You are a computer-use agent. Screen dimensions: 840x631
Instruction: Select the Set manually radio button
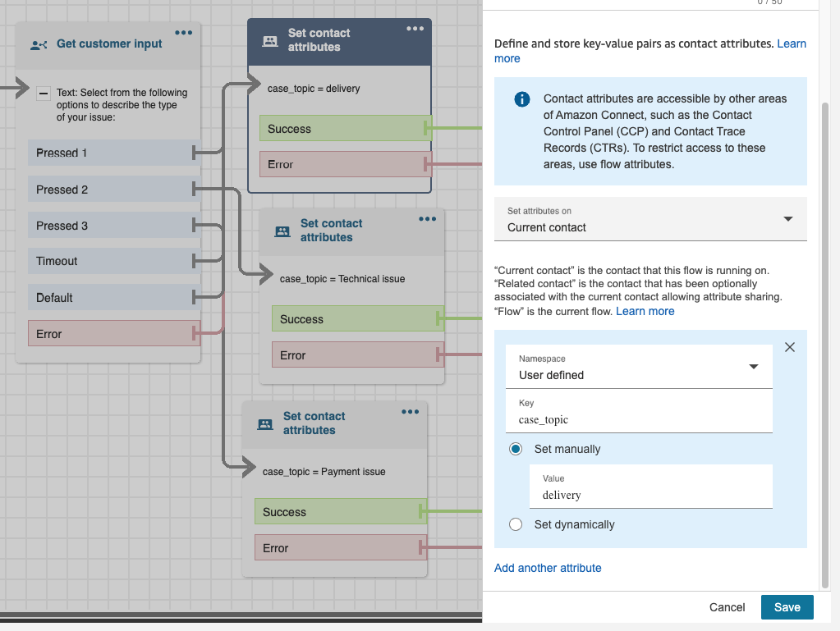516,449
